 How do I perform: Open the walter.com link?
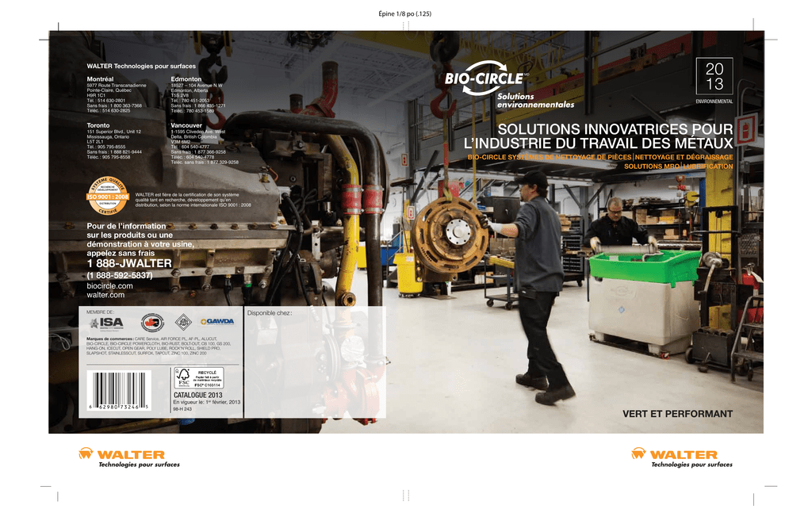105,295
